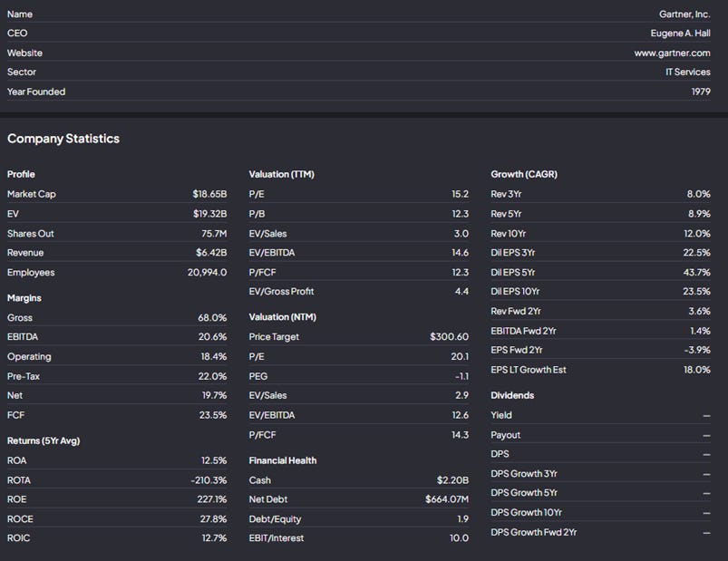
Task: Select the Market Cap value $18.65B
Action: click(x=209, y=194)
